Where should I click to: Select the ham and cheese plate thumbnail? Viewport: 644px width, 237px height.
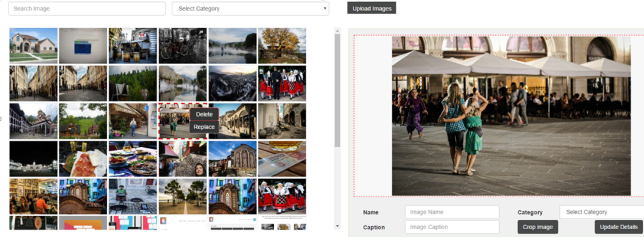83,159
